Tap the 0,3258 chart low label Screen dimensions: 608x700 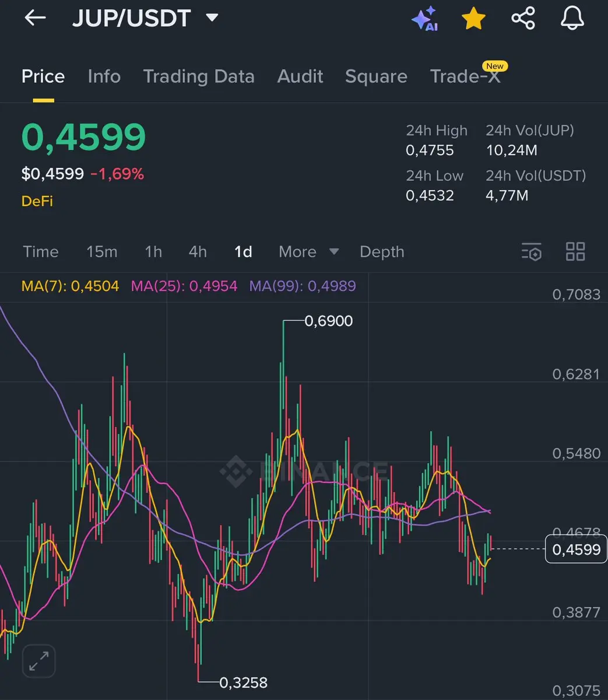coord(244,682)
